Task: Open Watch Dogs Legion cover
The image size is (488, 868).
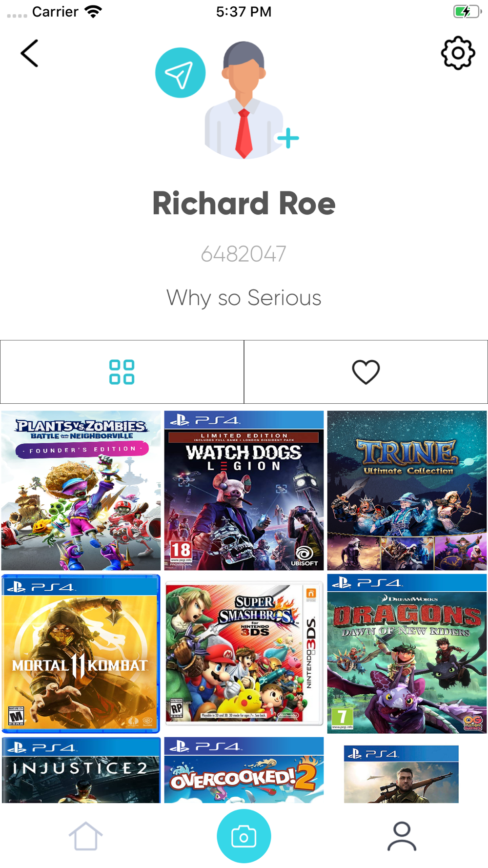Action: 244,491
